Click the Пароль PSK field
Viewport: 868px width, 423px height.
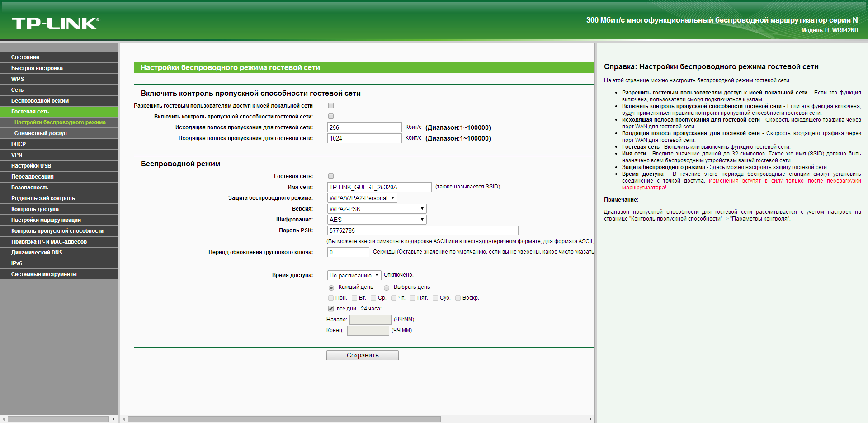[423, 230]
